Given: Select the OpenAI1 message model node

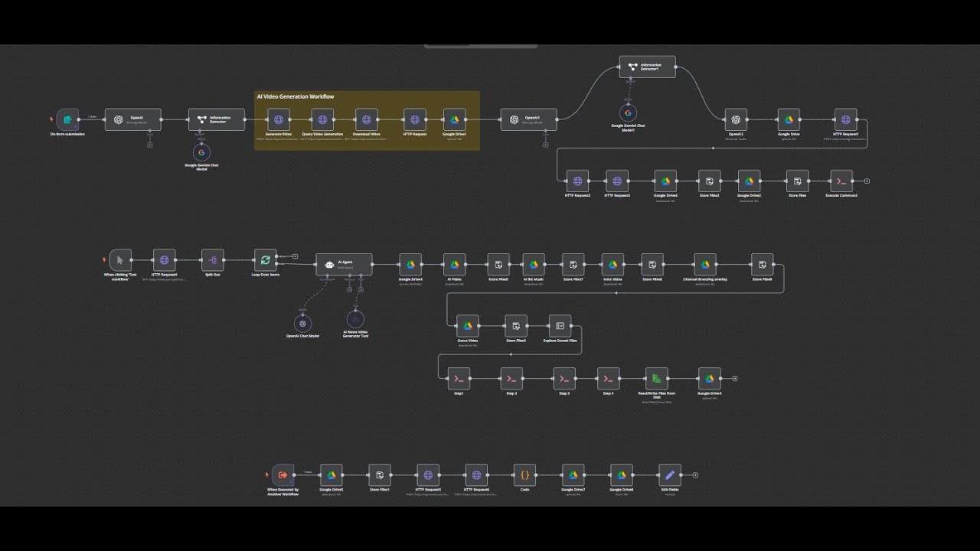Looking at the screenshot, I should pyautogui.click(x=529, y=119).
